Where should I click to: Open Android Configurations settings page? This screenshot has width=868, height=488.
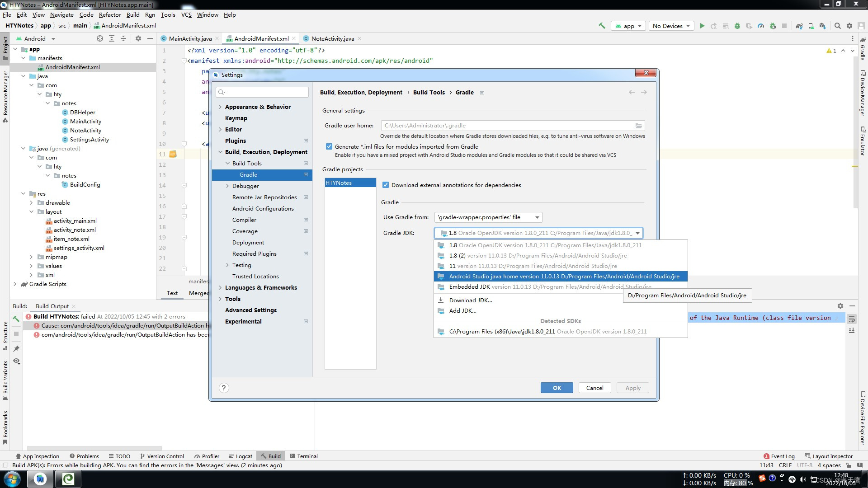[x=263, y=209]
